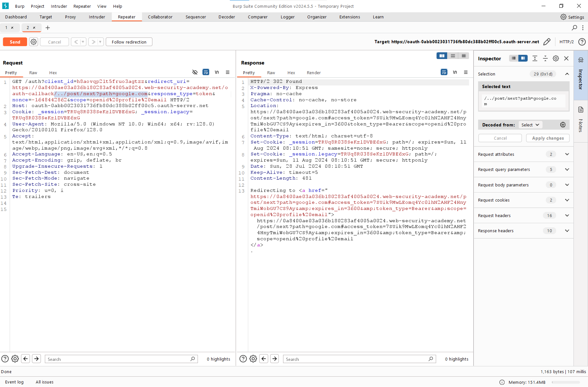Switch to Request Raw view
The width and height of the screenshot is (588, 387).
point(33,73)
